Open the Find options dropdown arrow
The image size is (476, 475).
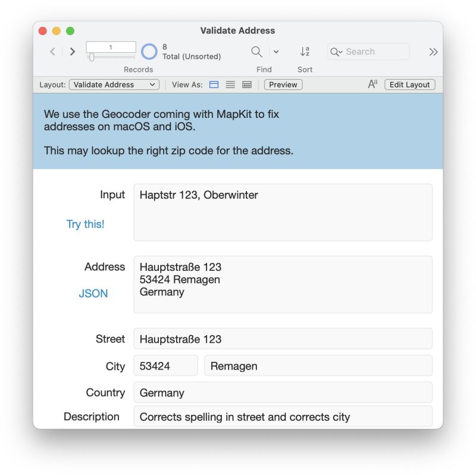275,52
